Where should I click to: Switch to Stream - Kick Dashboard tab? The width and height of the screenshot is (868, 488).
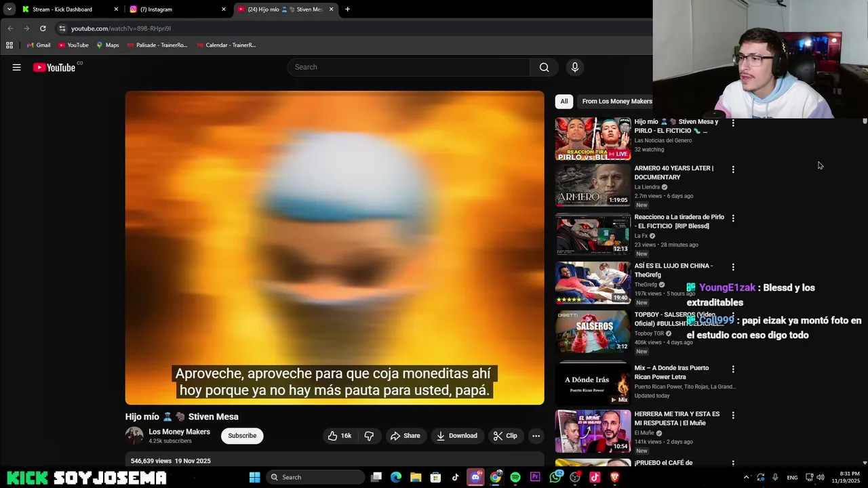pyautogui.click(x=62, y=9)
